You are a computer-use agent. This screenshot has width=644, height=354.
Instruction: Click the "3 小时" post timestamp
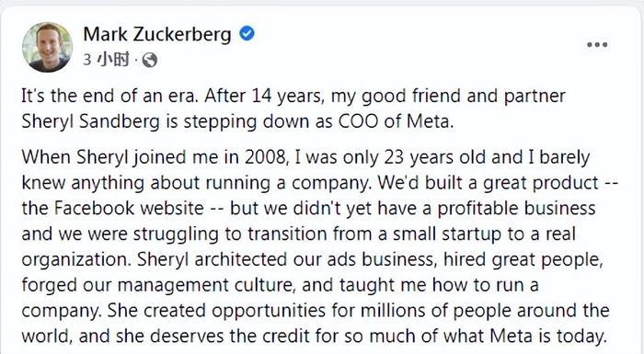(106, 60)
